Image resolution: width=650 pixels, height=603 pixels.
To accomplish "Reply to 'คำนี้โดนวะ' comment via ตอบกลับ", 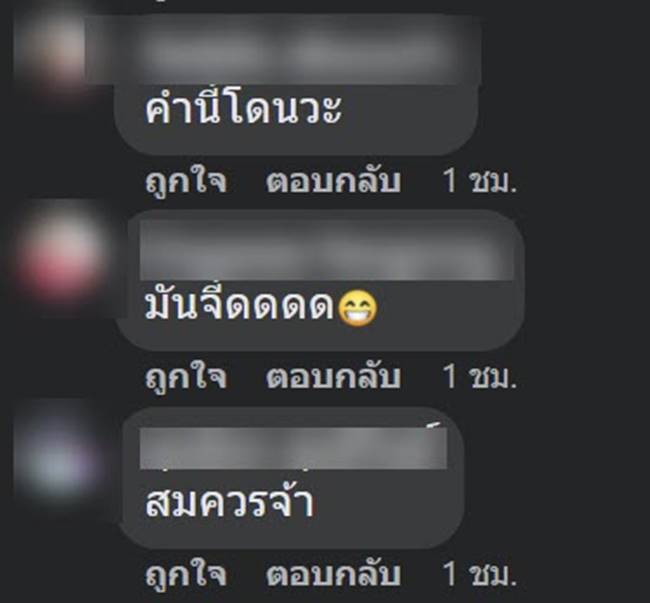I will click(334, 181).
